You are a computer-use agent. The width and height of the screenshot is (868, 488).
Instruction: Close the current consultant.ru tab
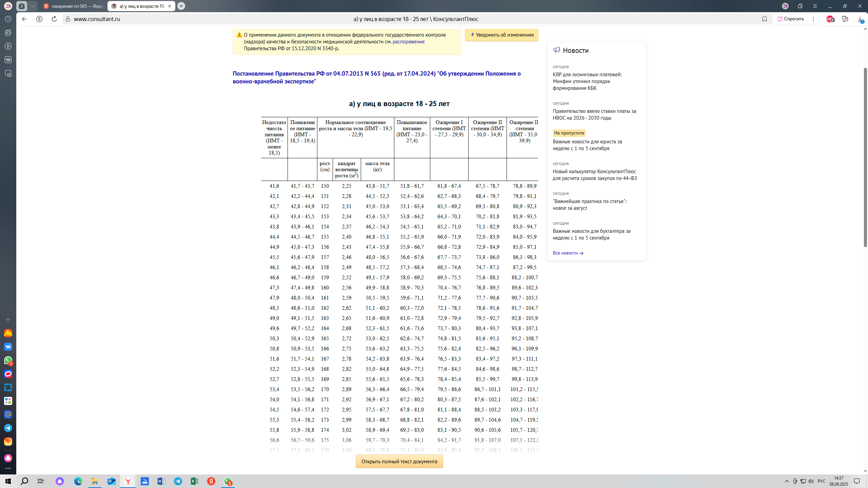pyautogui.click(x=170, y=6)
